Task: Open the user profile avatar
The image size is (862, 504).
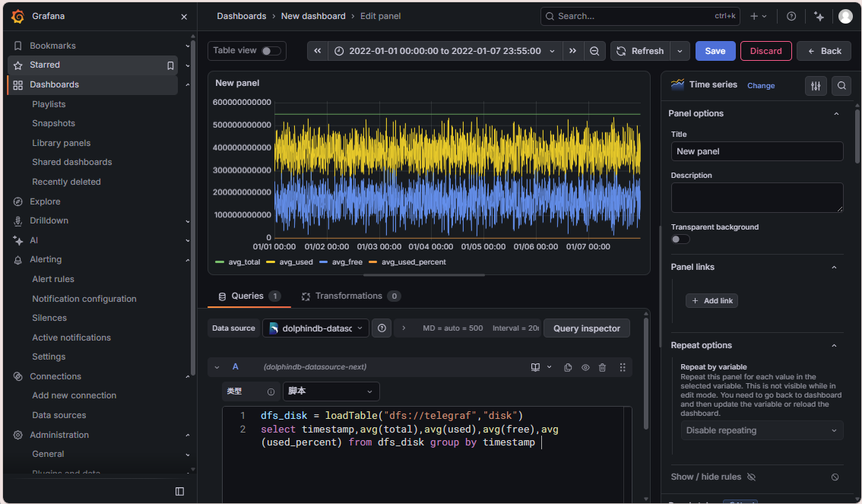Action: 845,17
